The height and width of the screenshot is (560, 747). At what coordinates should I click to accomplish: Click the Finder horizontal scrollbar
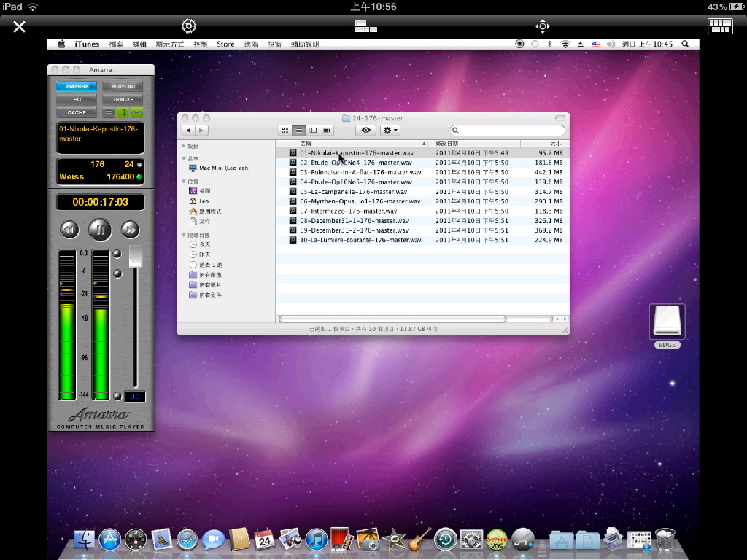coord(392,319)
